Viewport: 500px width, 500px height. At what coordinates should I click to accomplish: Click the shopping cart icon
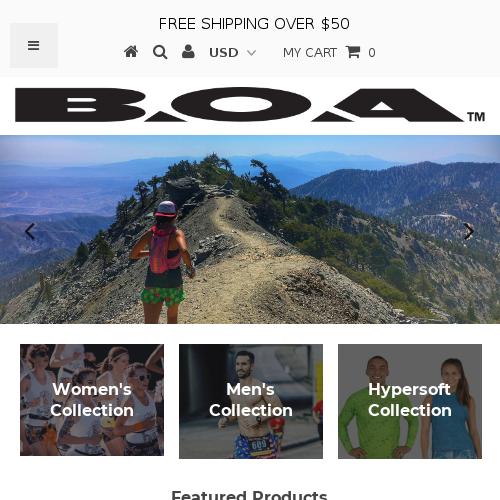[353, 52]
